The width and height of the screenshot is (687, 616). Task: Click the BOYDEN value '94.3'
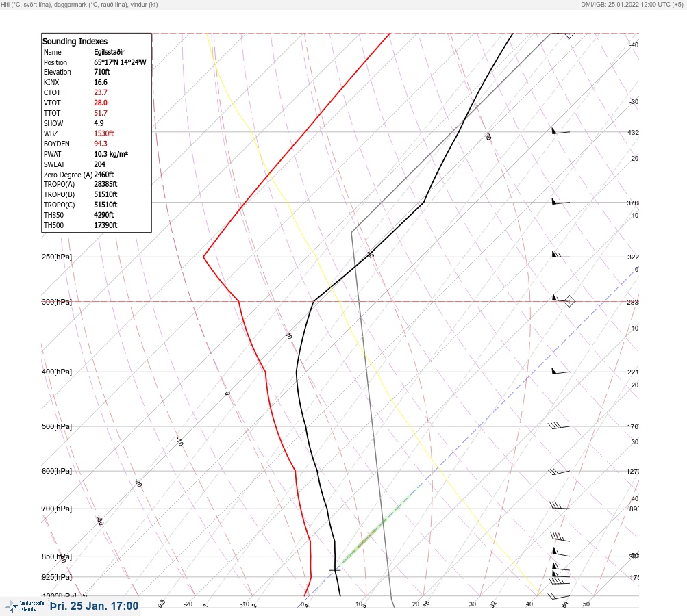coord(101,144)
